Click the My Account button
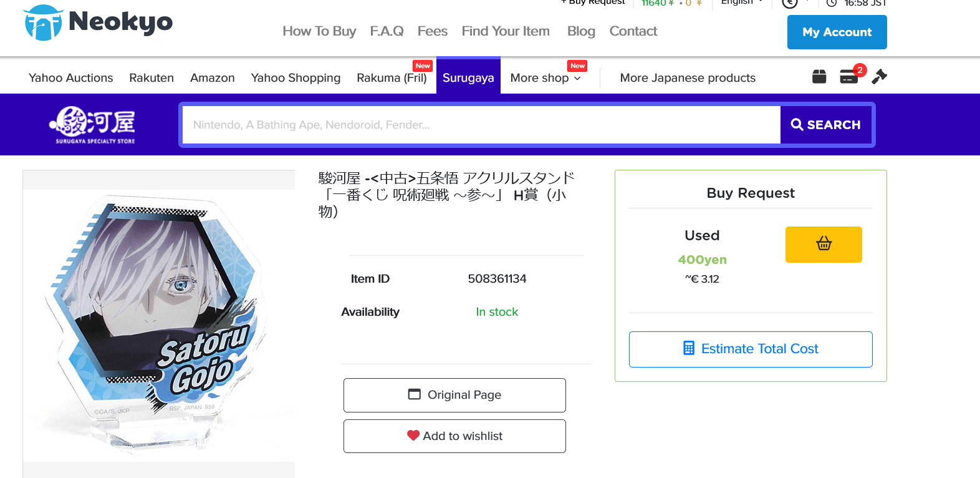 click(837, 32)
